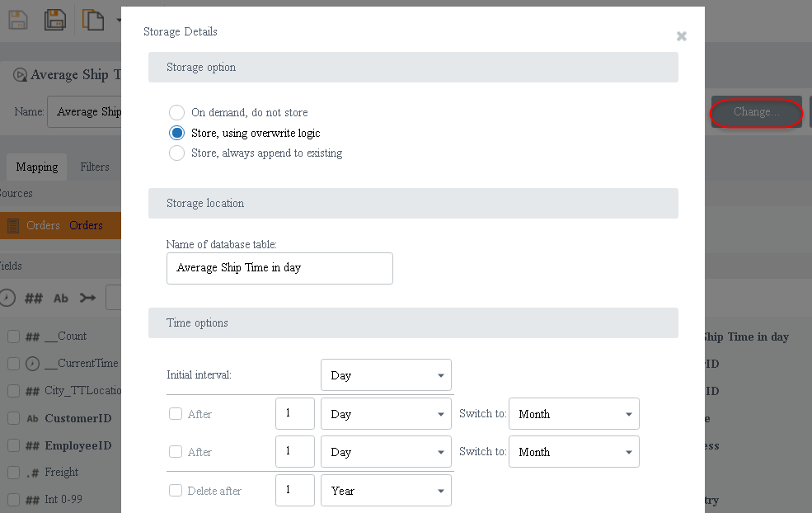This screenshot has width=812, height=513.
Task: Tick the first 'After' checkbox
Action: (176, 414)
